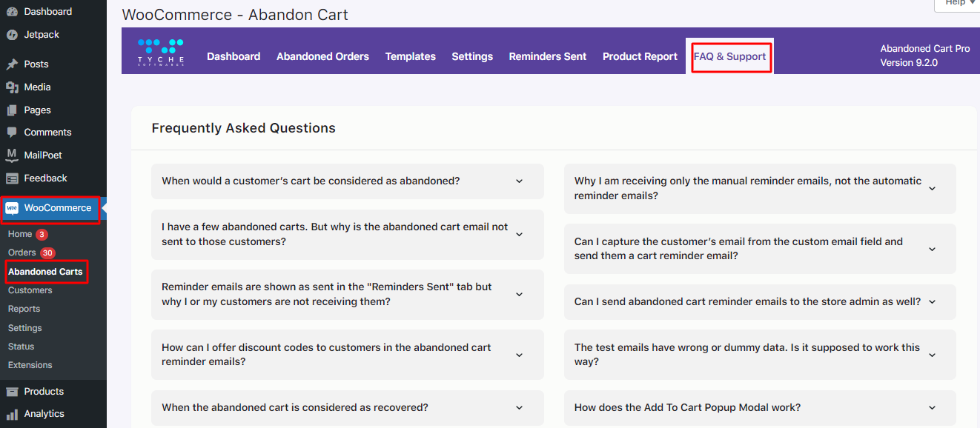The height and width of the screenshot is (428, 980).
Task: Click 'Abandoned Cart Pro' version label
Action: pos(925,49)
